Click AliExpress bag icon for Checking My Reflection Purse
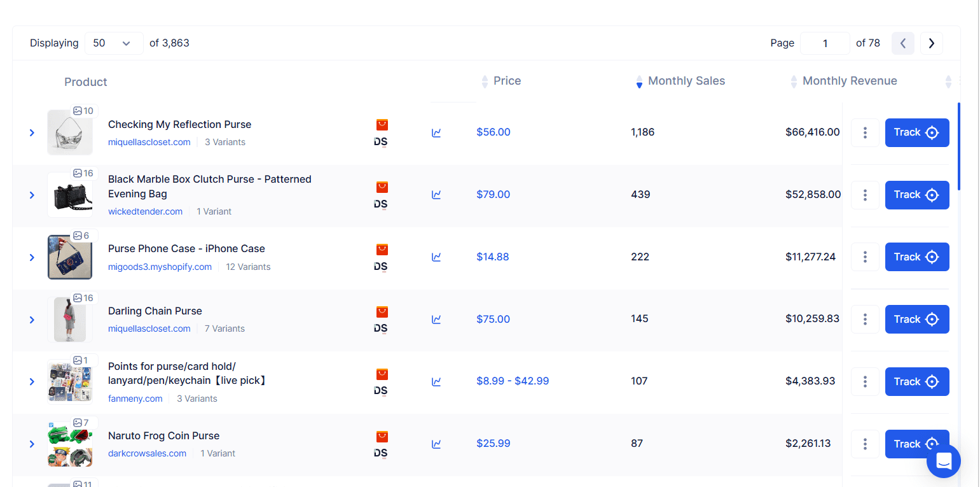The height and width of the screenshot is (487, 980). (382, 125)
